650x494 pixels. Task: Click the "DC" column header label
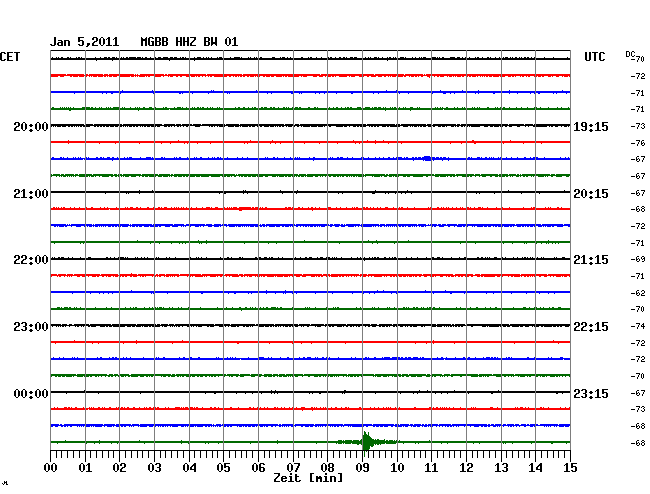(630, 54)
